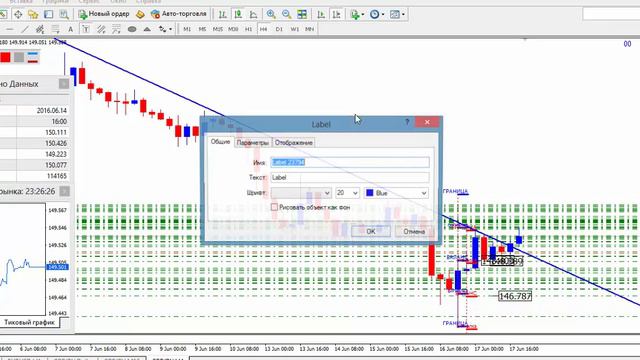The image size is (640, 360).
Task: Zoom out of the chart
Action: (x=287, y=14)
